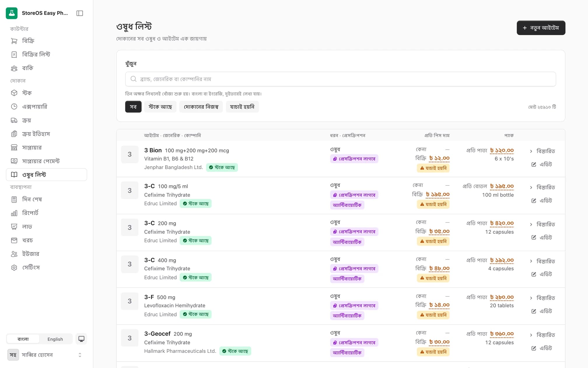The image size is (588, 368).
Task: Open লাভ trend chart icon
Action: (x=14, y=226)
